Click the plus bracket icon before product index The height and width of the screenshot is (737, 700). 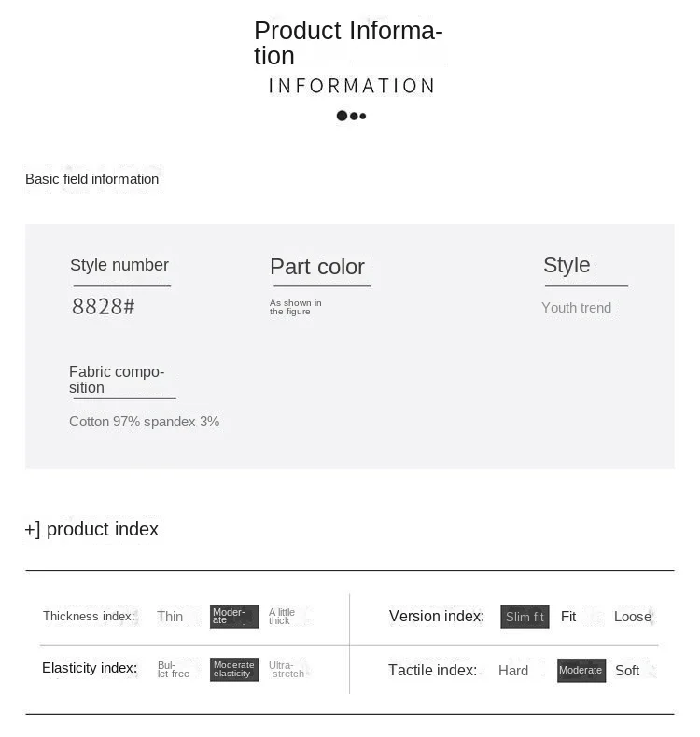33,530
